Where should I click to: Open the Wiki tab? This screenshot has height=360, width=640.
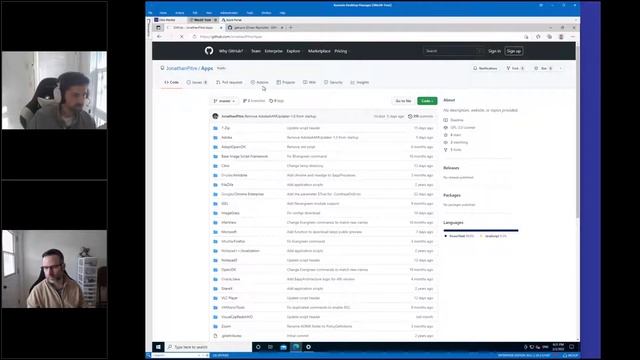pyautogui.click(x=309, y=82)
